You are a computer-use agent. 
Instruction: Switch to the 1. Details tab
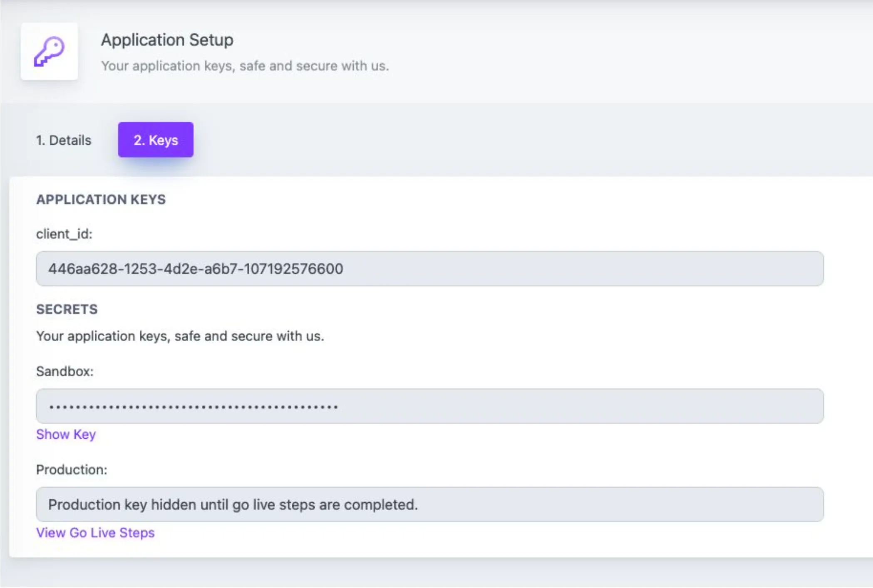(64, 140)
